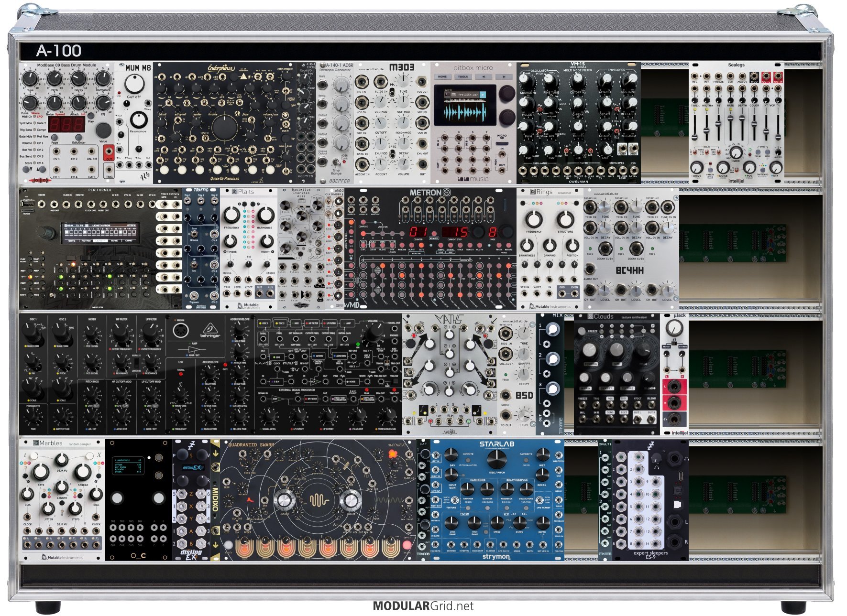The image size is (847, 616).
Task: Click the Jomox logo on ModBase 09
Action: 40,180
